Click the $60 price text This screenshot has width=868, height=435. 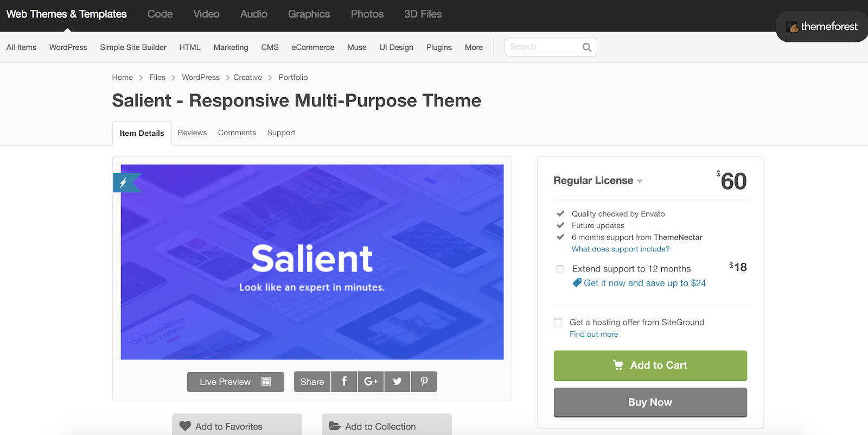coord(731,181)
